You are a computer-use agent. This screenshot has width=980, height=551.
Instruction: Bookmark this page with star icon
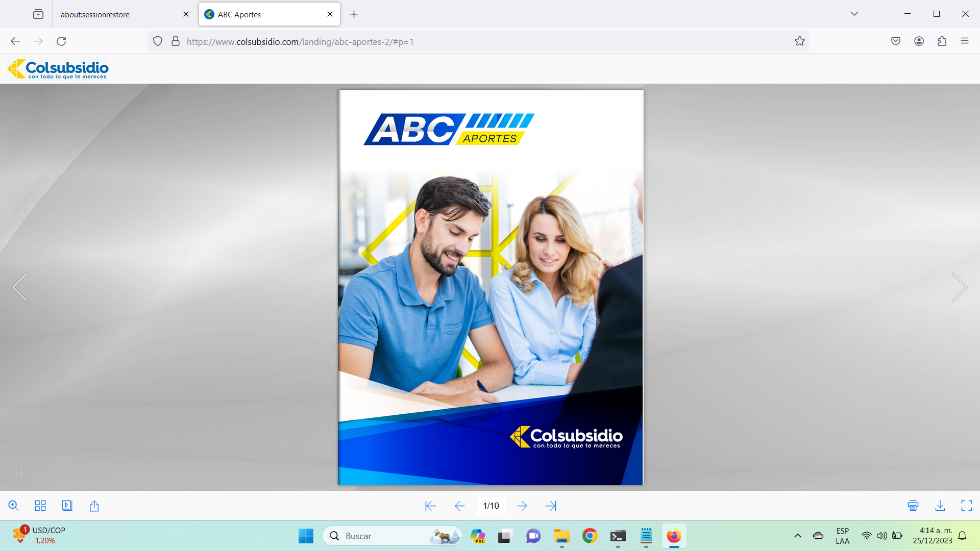tap(800, 41)
